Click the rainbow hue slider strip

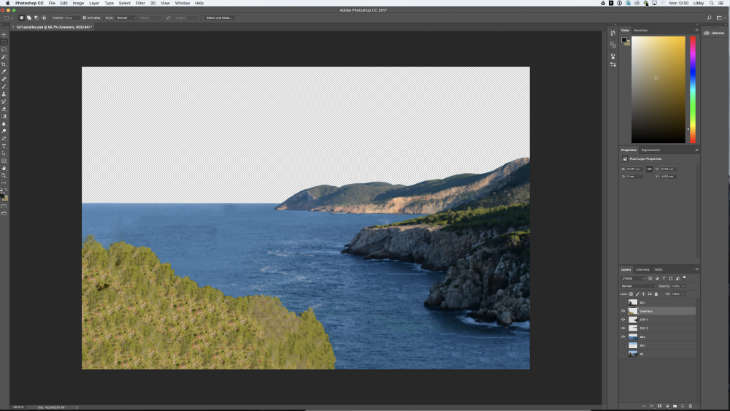[x=692, y=90]
